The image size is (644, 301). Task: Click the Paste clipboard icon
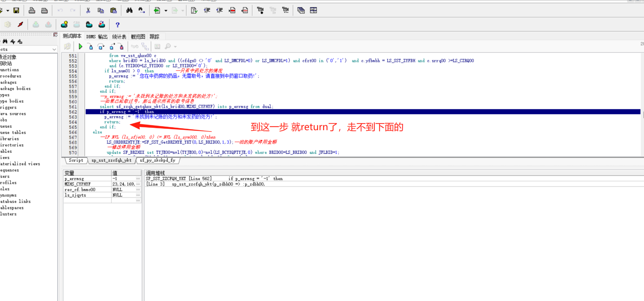click(113, 10)
